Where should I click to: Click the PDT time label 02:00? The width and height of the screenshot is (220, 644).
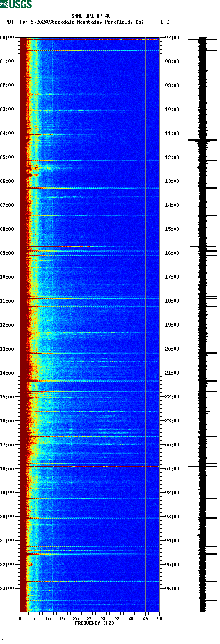click(7, 85)
